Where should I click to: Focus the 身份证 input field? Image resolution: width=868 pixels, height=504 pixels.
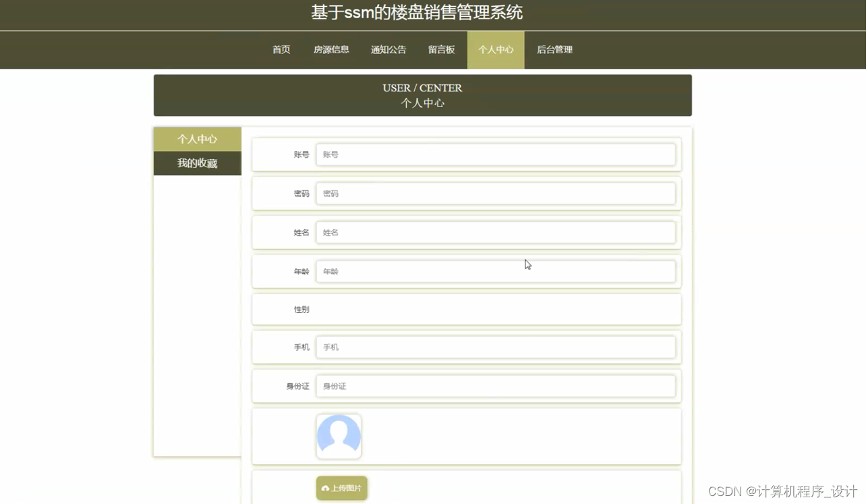click(496, 386)
